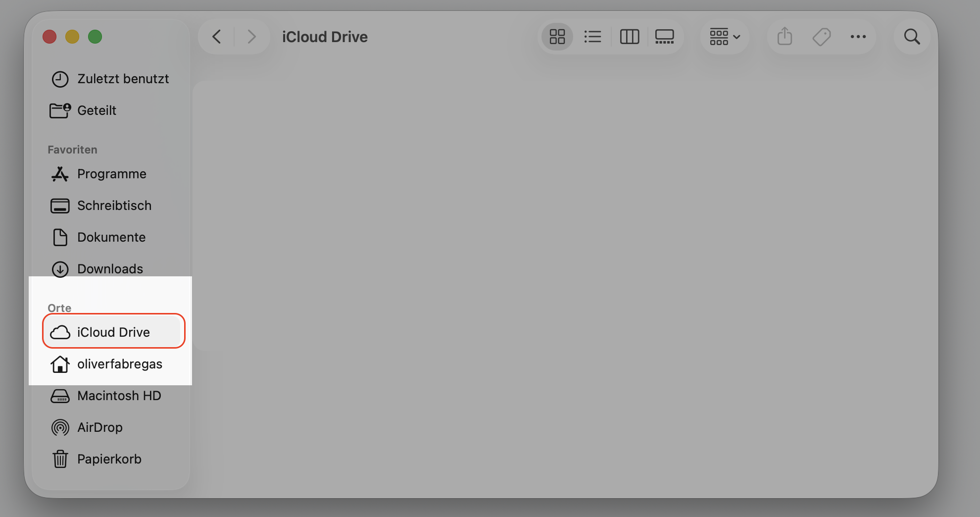Open Geteilt in sidebar
Image resolution: width=980 pixels, height=517 pixels.
pos(111,110)
